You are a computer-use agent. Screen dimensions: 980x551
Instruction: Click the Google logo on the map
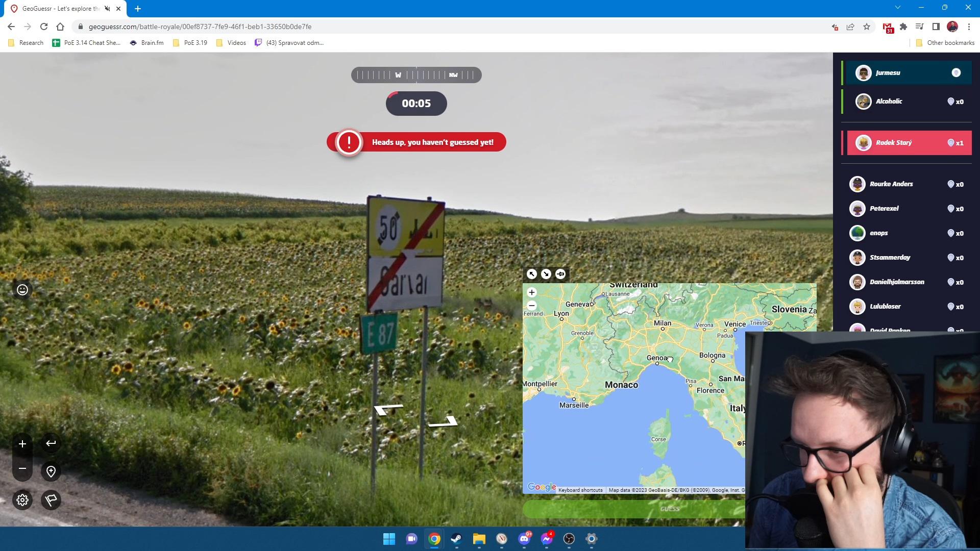(542, 487)
